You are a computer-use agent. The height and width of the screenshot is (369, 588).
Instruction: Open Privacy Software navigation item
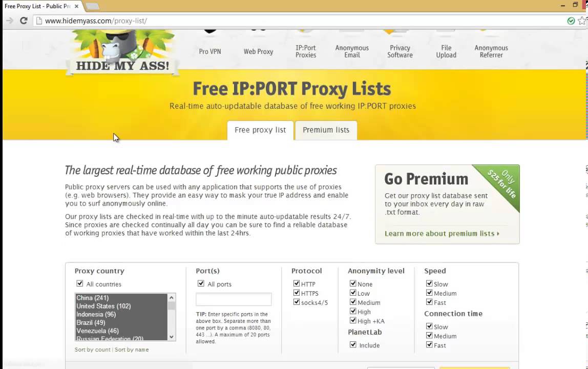pos(400,51)
